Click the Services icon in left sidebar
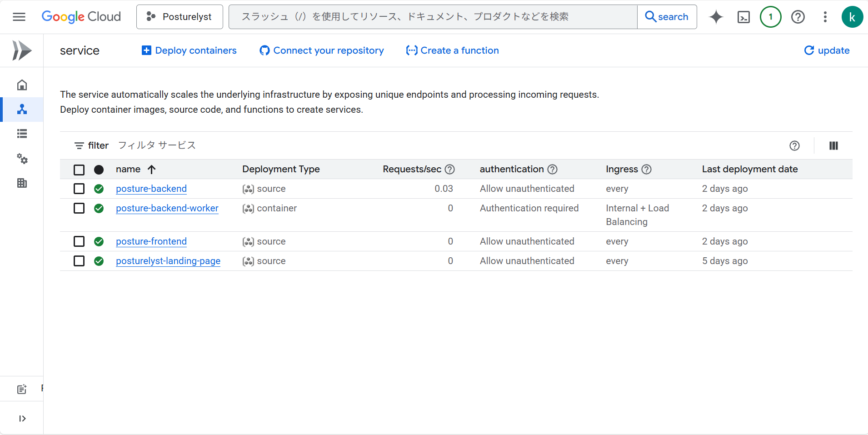This screenshot has width=868, height=435. (x=22, y=109)
